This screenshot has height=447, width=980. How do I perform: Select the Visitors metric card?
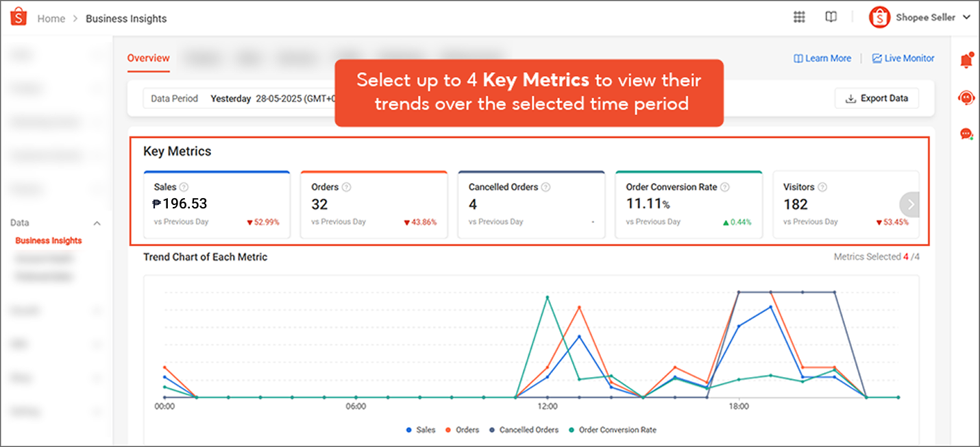pos(846,205)
